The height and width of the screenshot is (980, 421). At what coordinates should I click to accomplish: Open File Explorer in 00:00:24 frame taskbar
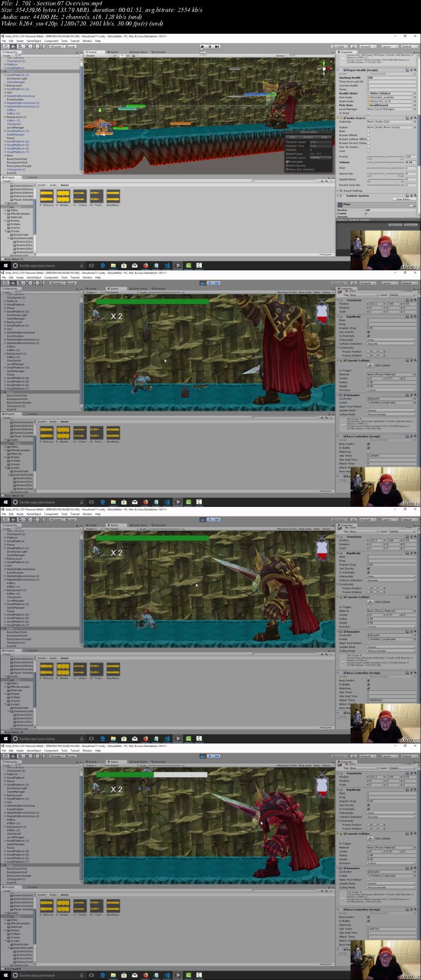(x=113, y=266)
